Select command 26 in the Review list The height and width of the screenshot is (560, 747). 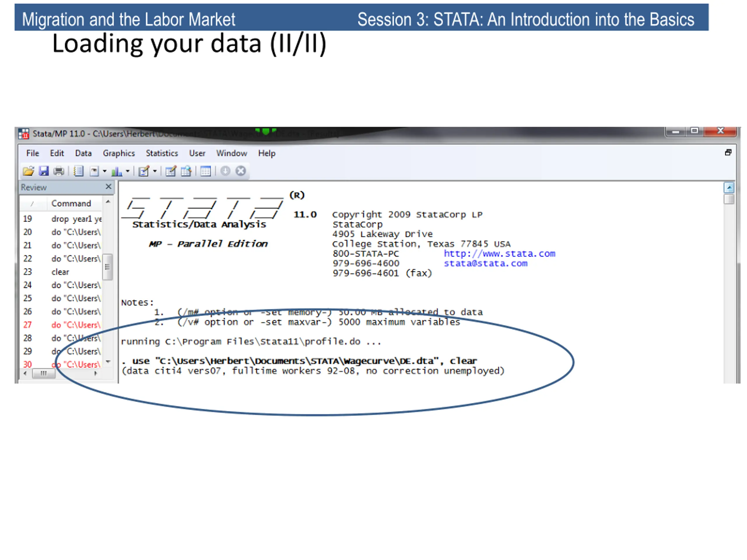[x=61, y=311]
